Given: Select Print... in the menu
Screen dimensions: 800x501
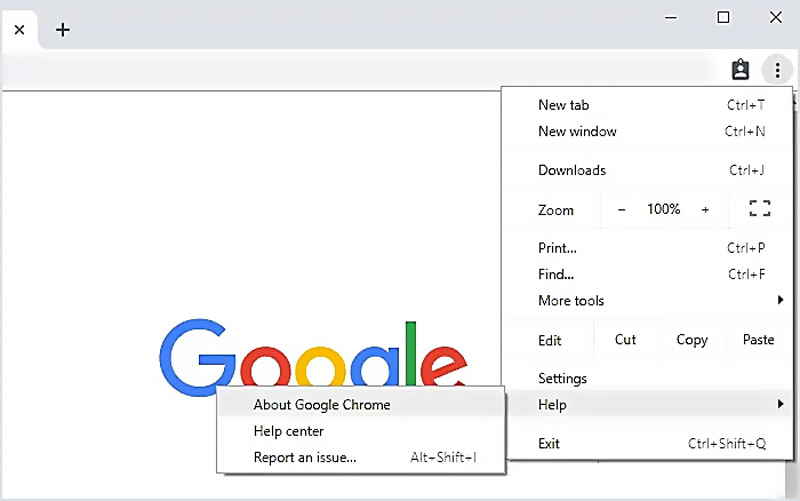Looking at the screenshot, I should pos(557,248).
